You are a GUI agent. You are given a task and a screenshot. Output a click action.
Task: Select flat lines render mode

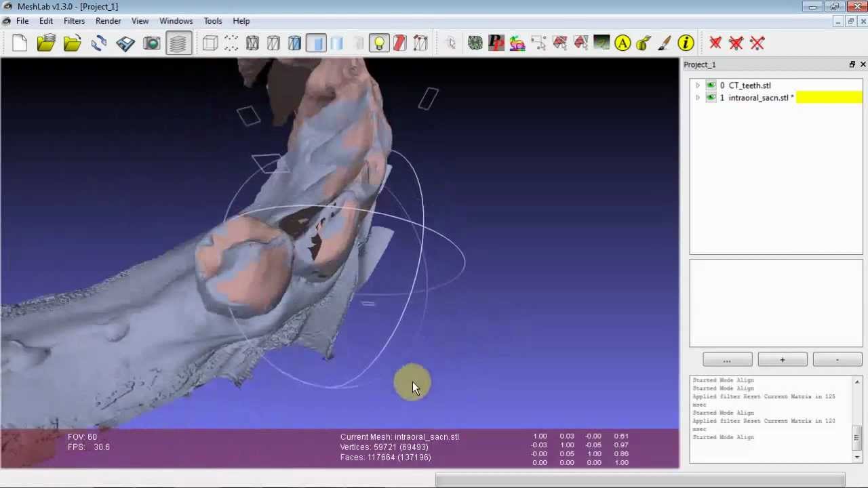pos(294,43)
